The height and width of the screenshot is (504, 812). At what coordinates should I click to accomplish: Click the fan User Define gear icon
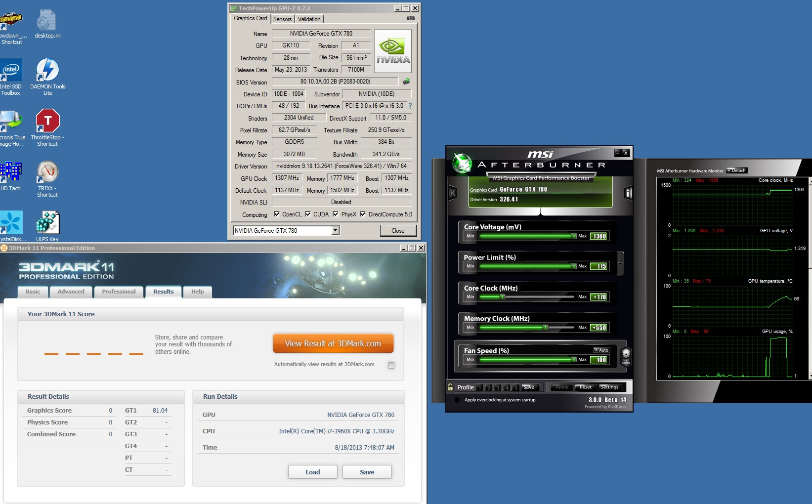click(626, 355)
